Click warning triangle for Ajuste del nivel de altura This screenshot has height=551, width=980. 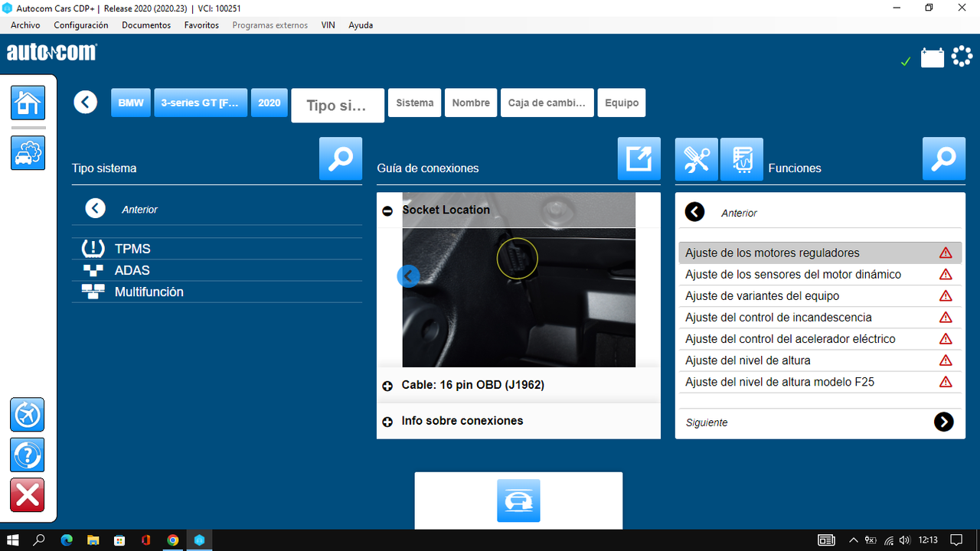946,360
